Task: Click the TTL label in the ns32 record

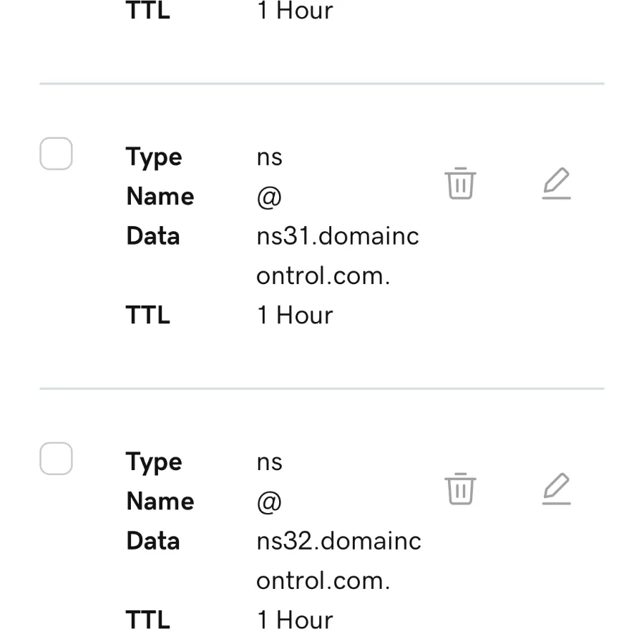Action: pos(147,620)
